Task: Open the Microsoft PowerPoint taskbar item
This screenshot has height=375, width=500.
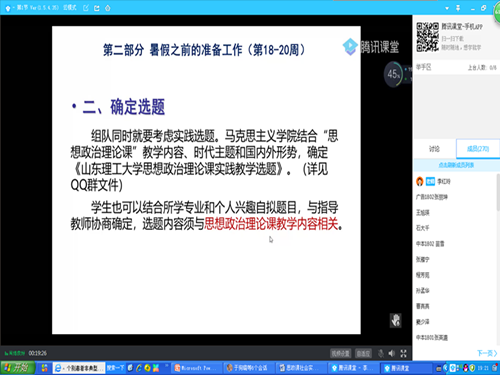Action: tap(196, 368)
